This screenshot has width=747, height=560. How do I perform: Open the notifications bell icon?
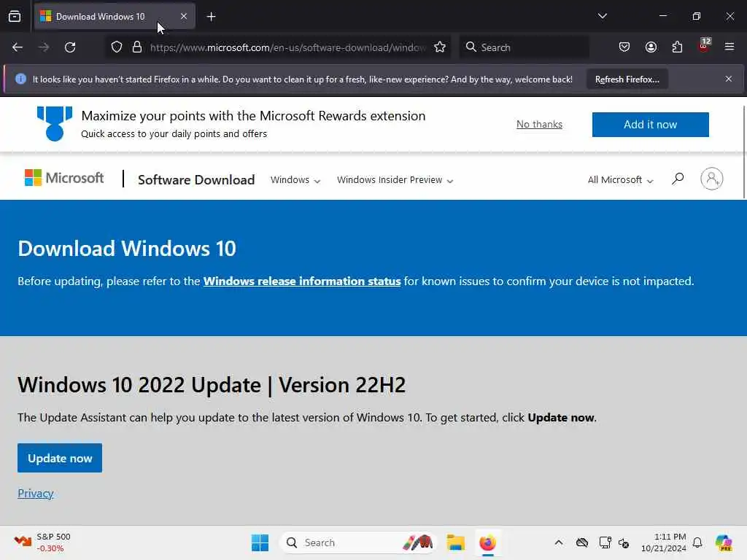(697, 542)
